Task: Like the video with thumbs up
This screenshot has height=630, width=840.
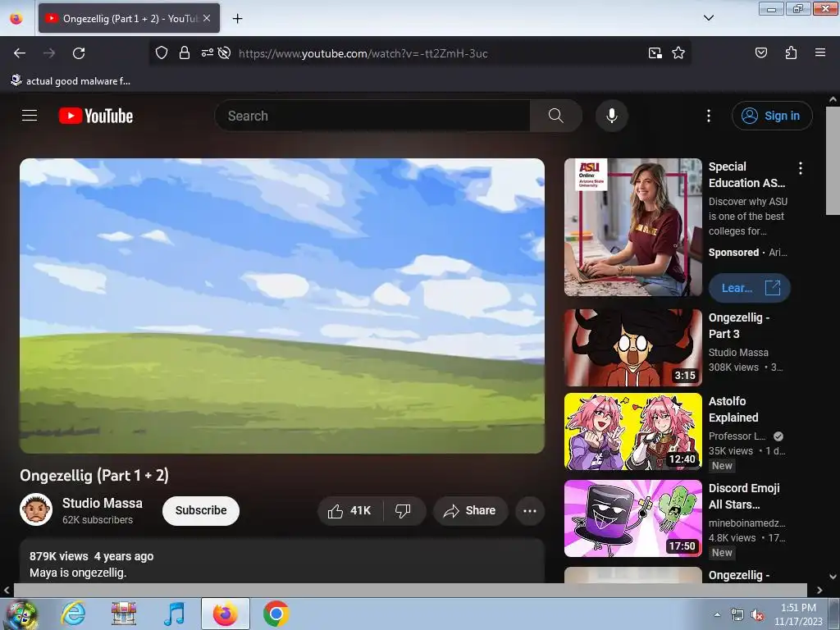Action: coord(349,510)
